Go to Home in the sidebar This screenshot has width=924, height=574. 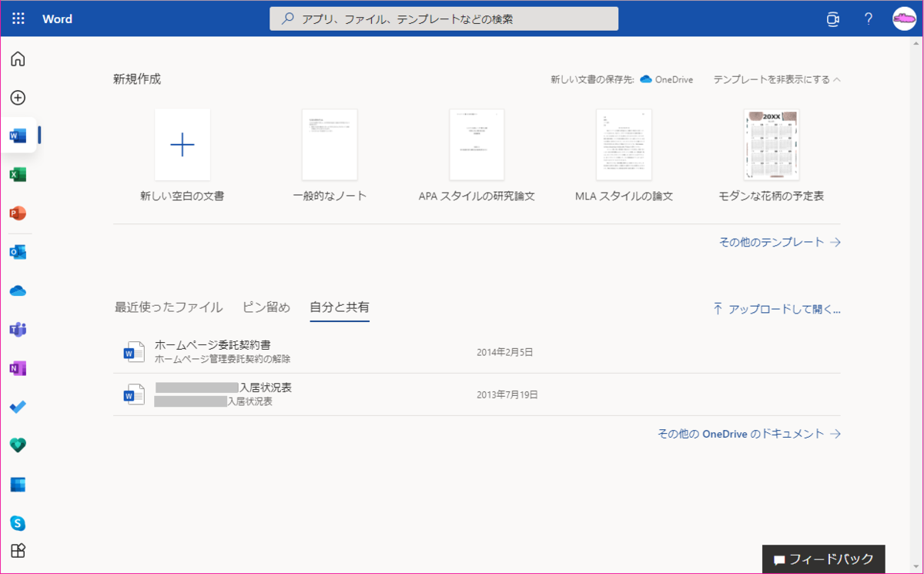18,59
